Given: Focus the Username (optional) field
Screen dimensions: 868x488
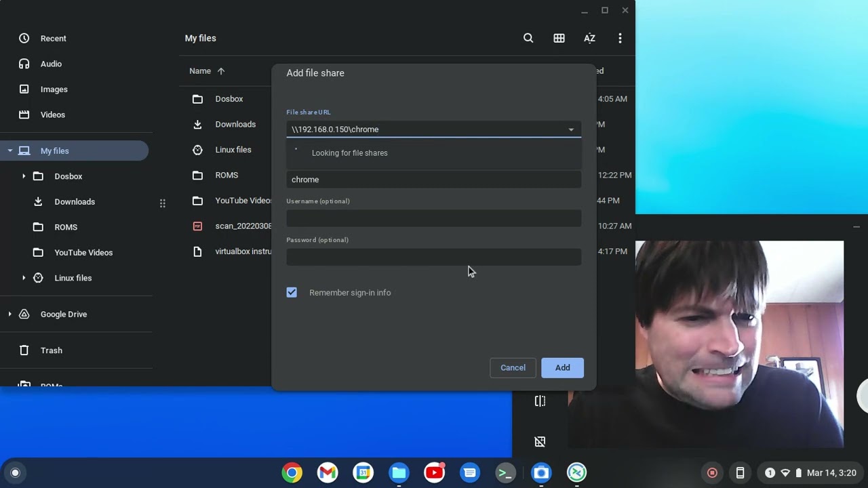Looking at the screenshot, I should 433,218.
